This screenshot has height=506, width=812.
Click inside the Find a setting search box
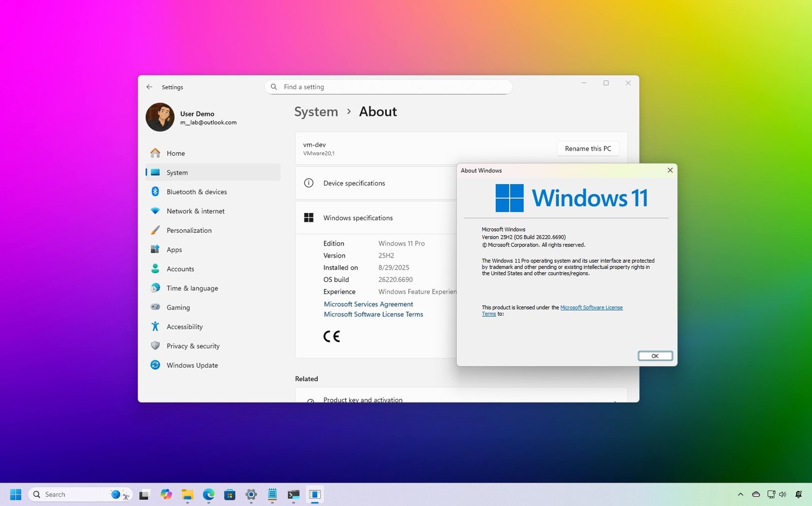coord(388,87)
